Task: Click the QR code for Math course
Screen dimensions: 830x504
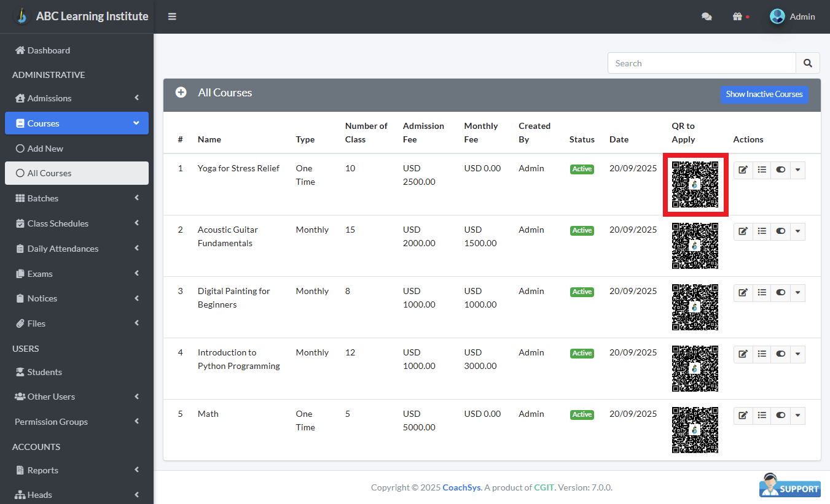Action: (x=695, y=430)
